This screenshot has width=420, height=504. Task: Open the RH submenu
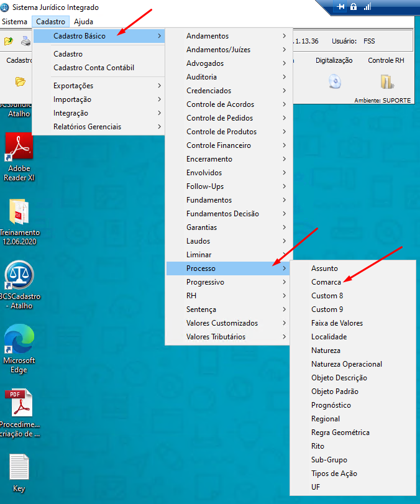pos(228,296)
